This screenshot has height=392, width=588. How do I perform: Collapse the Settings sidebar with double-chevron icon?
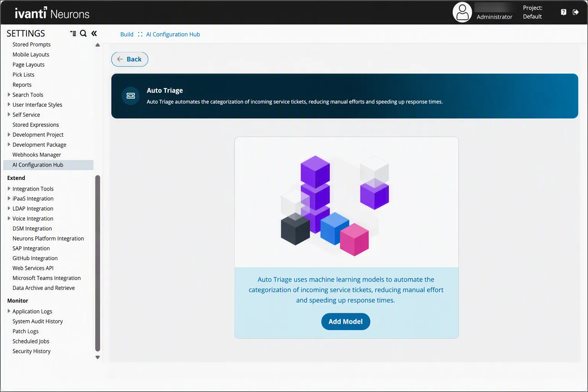94,34
